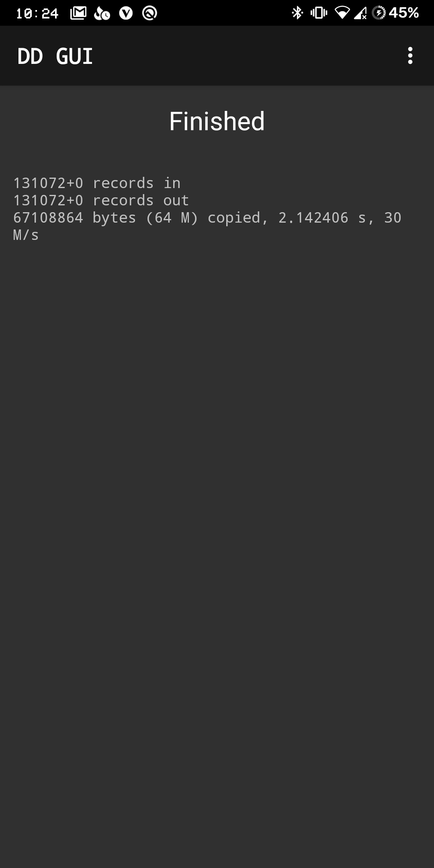Tap the timer notification icon next to Gmail
The image size is (434, 868).
click(x=102, y=14)
